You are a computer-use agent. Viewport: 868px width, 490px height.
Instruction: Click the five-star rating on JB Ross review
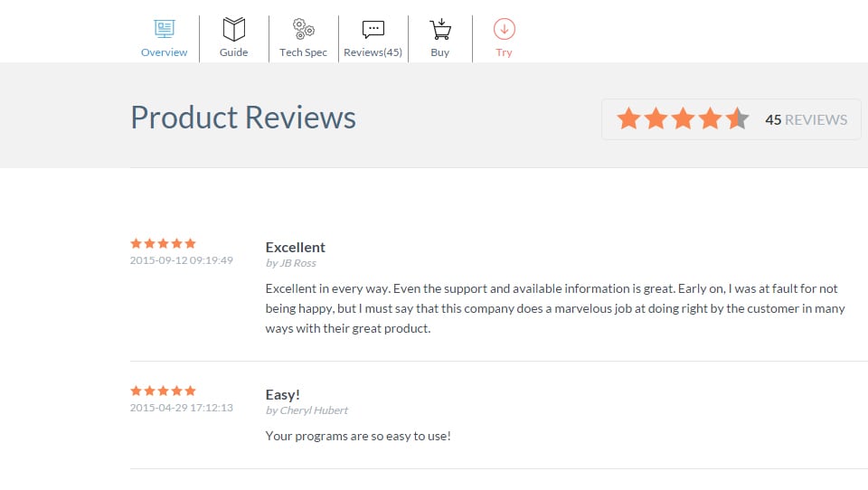click(163, 243)
